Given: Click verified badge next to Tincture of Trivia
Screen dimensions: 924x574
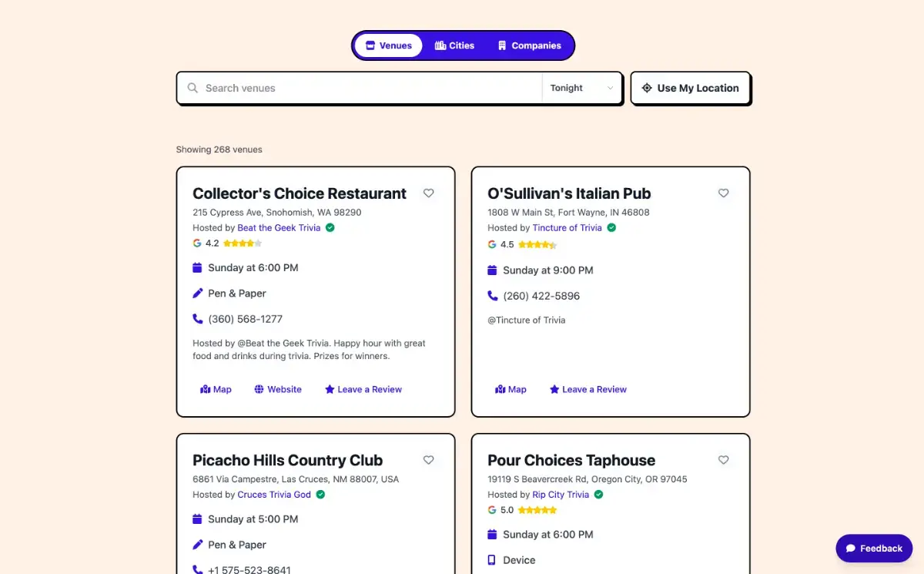Looking at the screenshot, I should [x=611, y=228].
